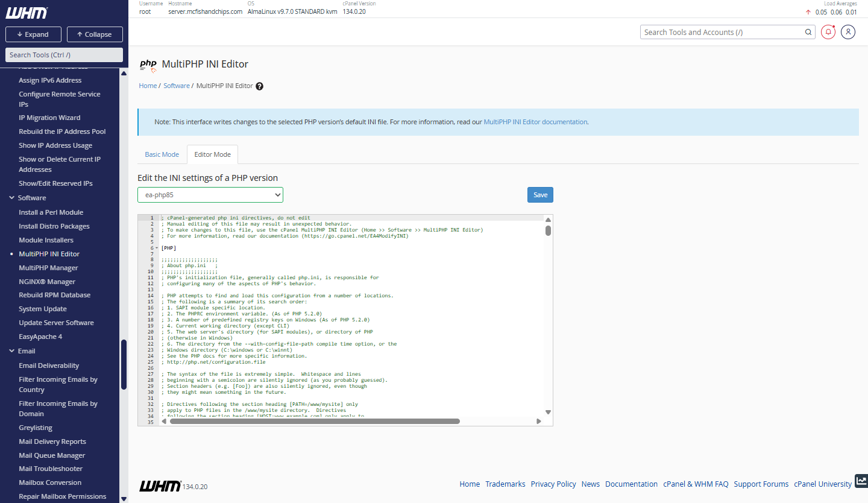Viewport: 868px width, 503px height.
Task: Open Show IP Address Usage
Action: point(55,145)
